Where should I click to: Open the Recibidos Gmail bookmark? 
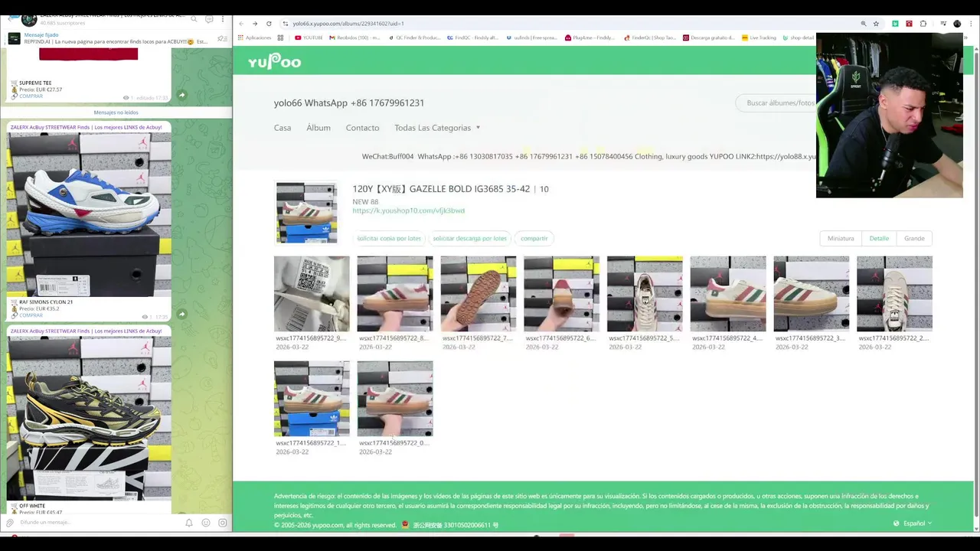click(354, 37)
